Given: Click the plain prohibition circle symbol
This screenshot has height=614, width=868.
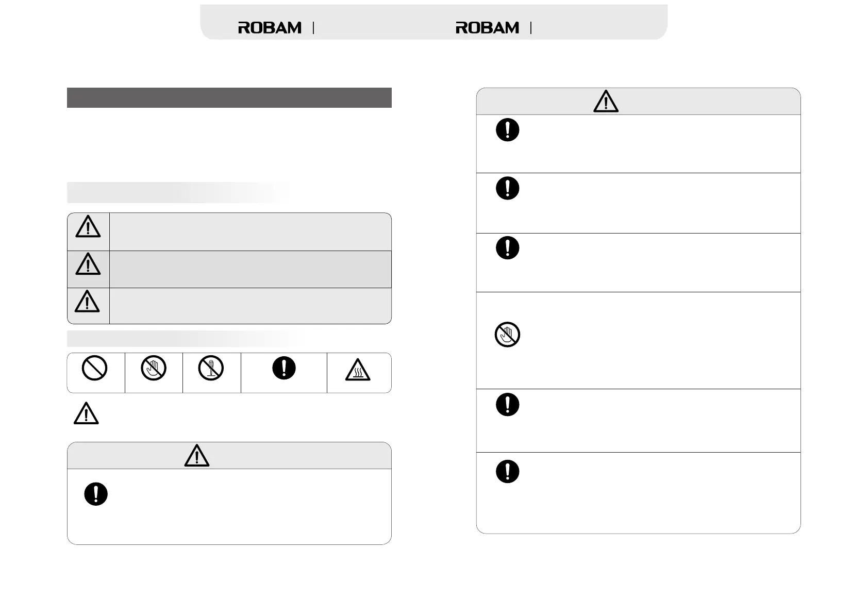Looking at the screenshot, I should [x=95, y=368].
